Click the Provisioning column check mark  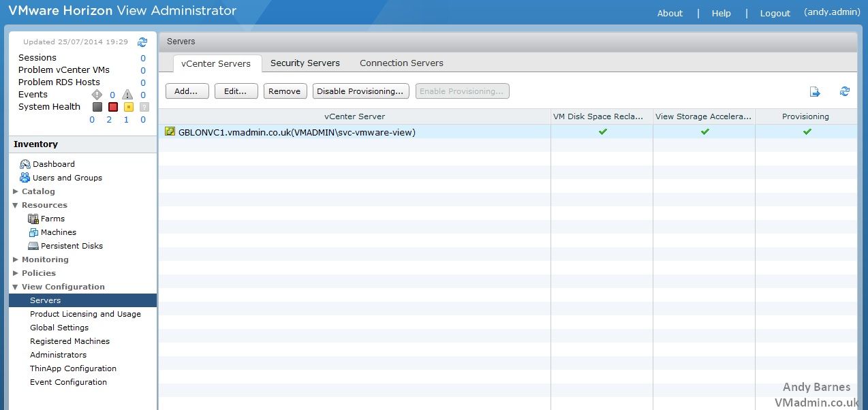pos(807,131)
